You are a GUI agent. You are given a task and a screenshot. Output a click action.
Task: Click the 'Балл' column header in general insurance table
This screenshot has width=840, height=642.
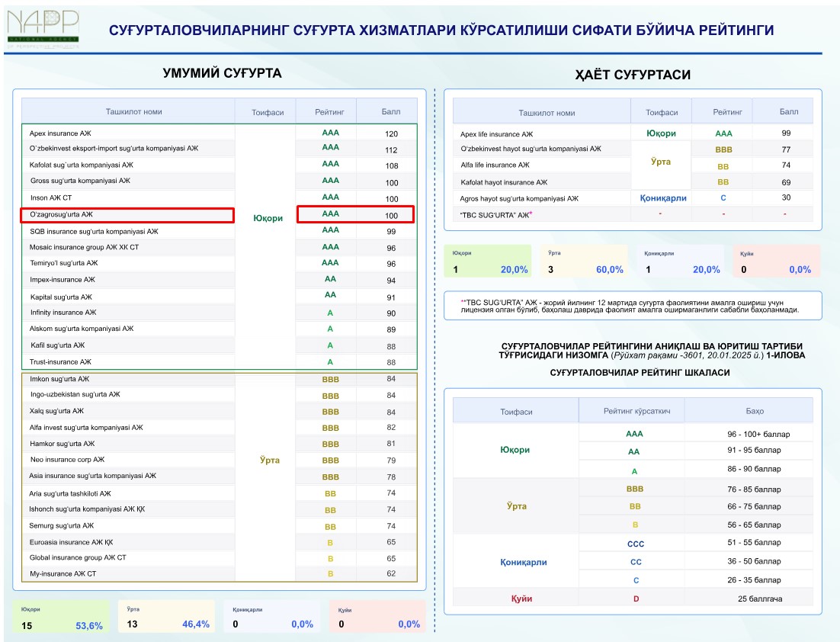point(390,112)
